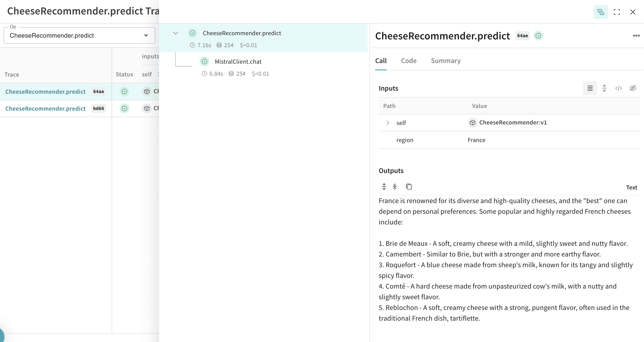The image size is (644, 342).
Task: Sort by the Status column header
Action: point(124,75)
